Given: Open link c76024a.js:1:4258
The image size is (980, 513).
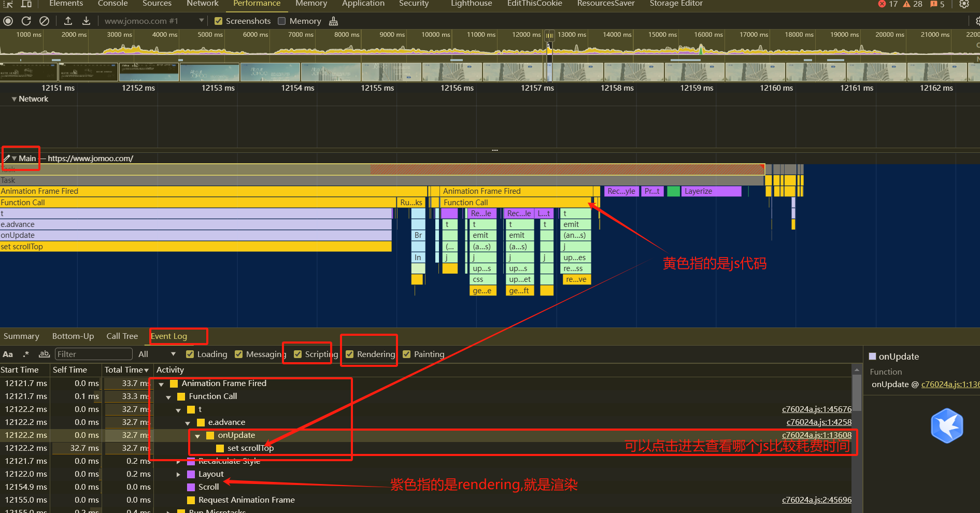Looking at the screenshot, I should click(819, 422).
